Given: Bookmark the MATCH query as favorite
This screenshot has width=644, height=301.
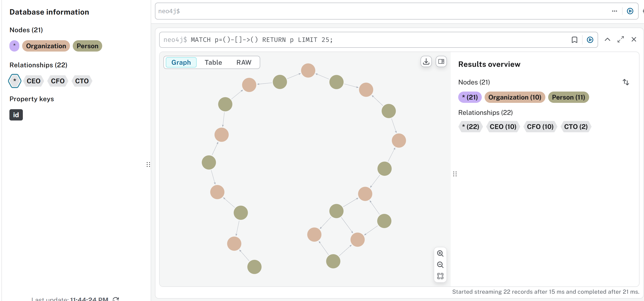Looking at the screenshot, I should click(574, 40).
